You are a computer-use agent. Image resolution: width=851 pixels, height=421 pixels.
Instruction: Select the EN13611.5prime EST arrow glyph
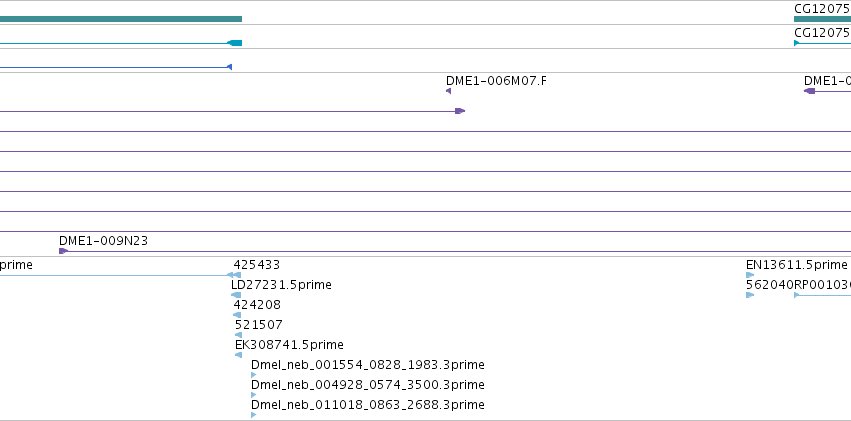tap(750, 275)
